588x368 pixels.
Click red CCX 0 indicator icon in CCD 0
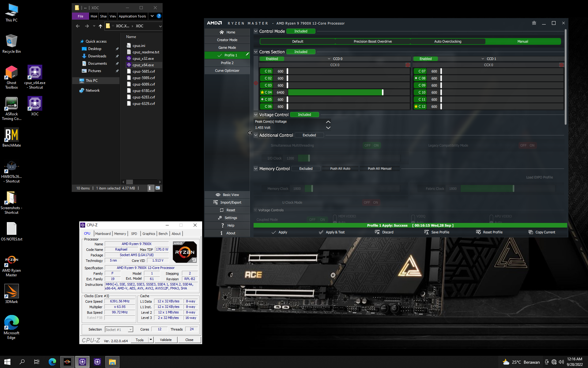tap(408, 65)
